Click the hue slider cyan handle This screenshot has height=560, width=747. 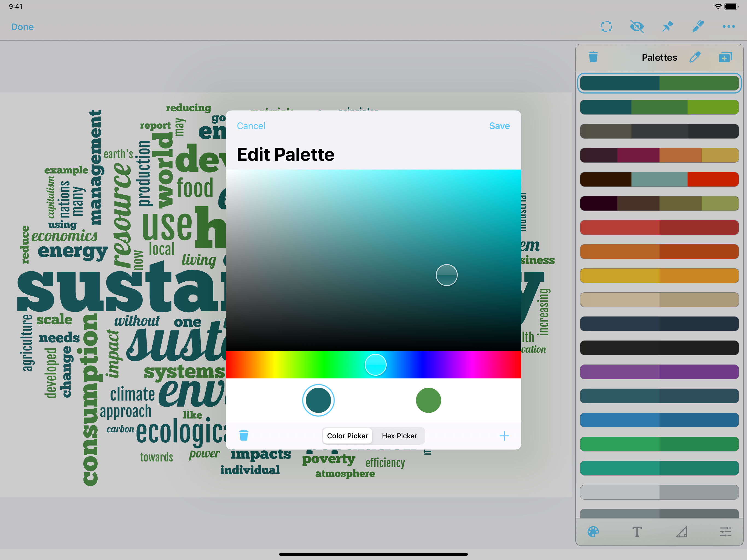click(375, 365)
